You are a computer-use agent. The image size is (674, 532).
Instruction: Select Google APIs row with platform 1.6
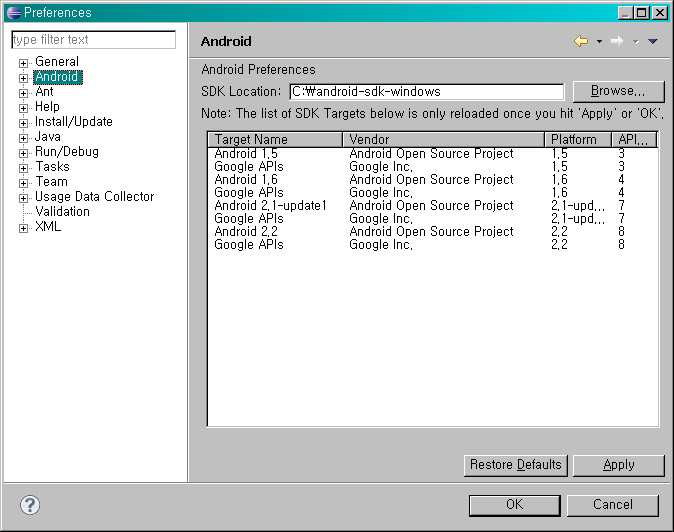click(433, 193)
